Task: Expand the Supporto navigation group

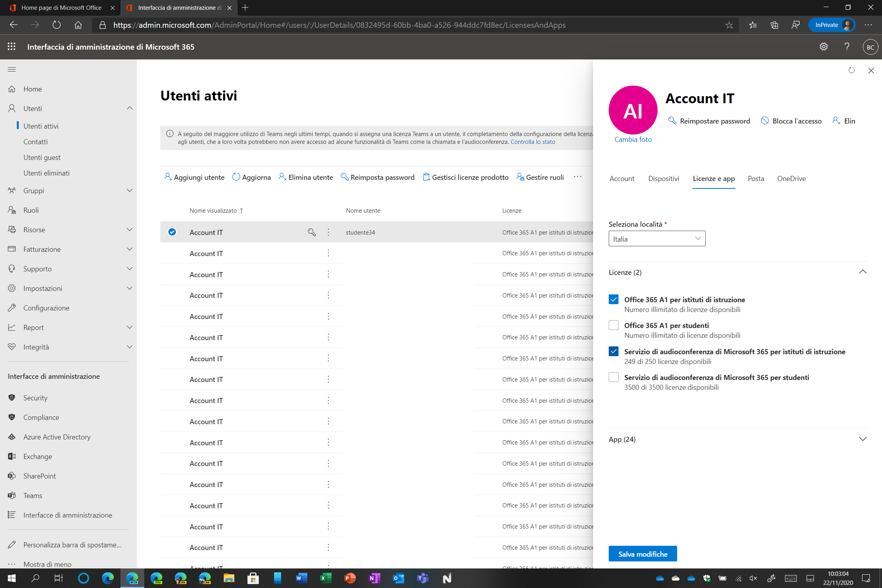Action: 129,269
